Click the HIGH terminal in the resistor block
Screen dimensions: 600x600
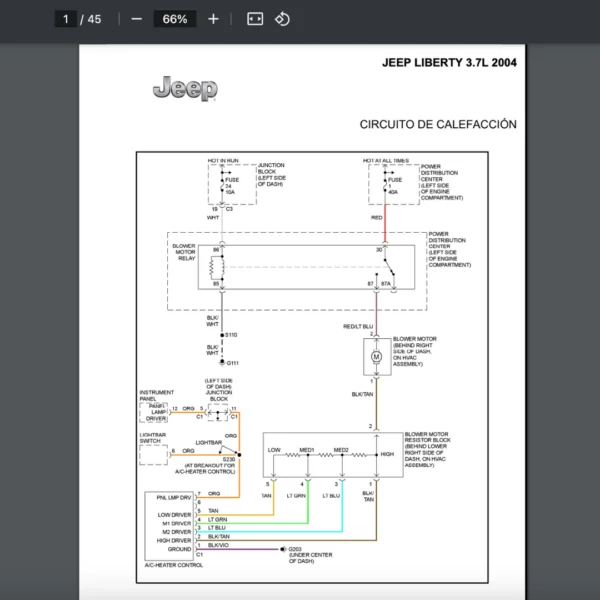tap(387, 454)
